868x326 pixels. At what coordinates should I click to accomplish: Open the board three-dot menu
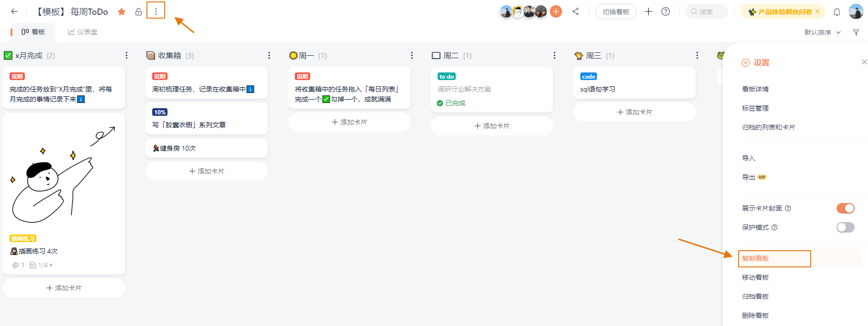coord(156,11)
